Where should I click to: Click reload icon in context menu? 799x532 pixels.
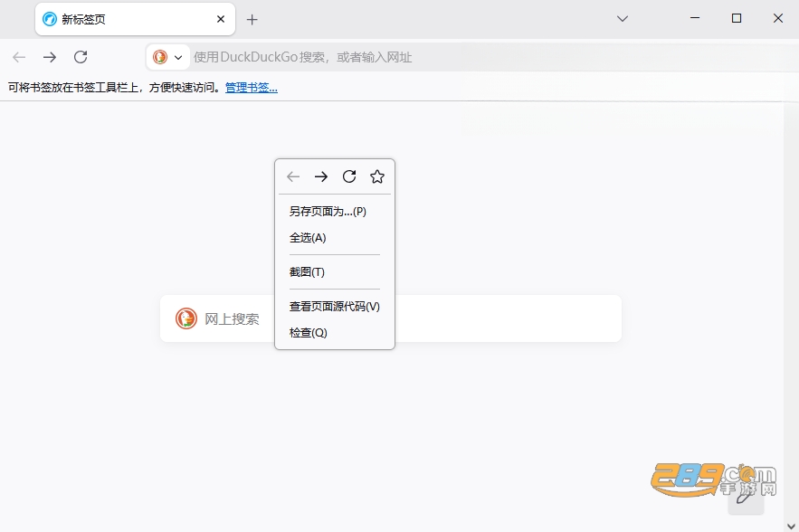click(x=349, y=176)
